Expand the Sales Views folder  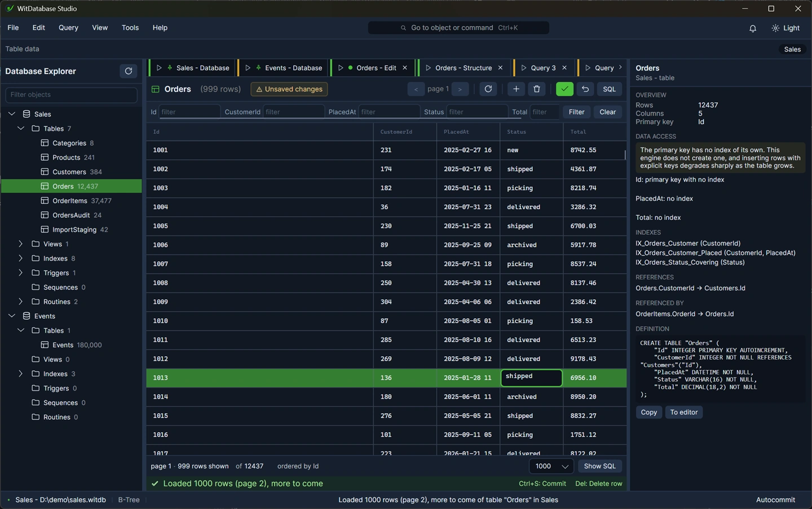(21, 244)
